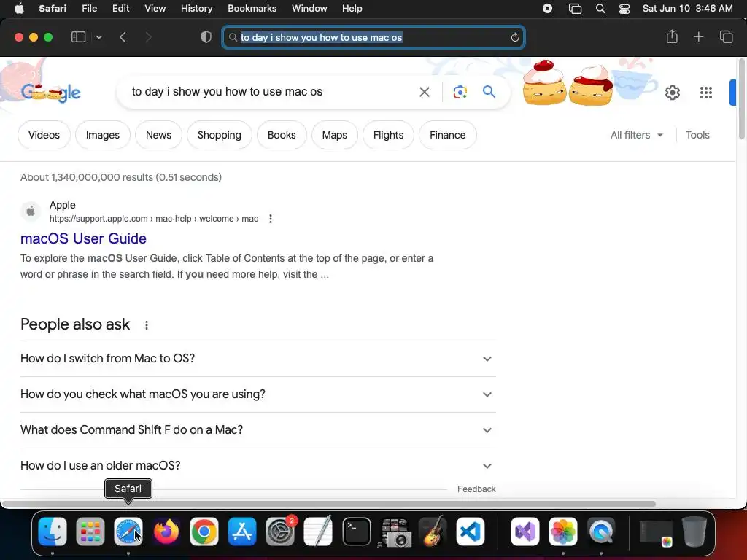The height and width of the screenshot is (560, 747).
Task: Toggle the Safari sidebar button
Action: tap(78, 37)
